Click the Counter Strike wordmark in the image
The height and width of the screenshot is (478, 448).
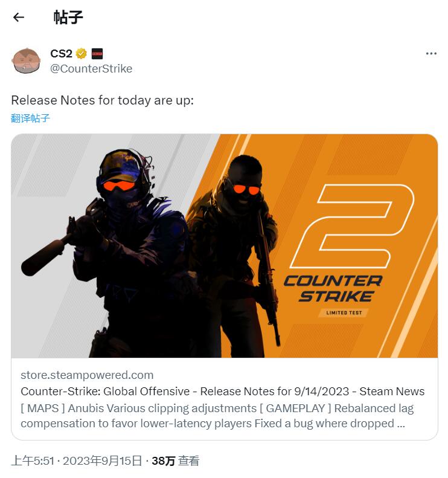click(x=333, y=289)
